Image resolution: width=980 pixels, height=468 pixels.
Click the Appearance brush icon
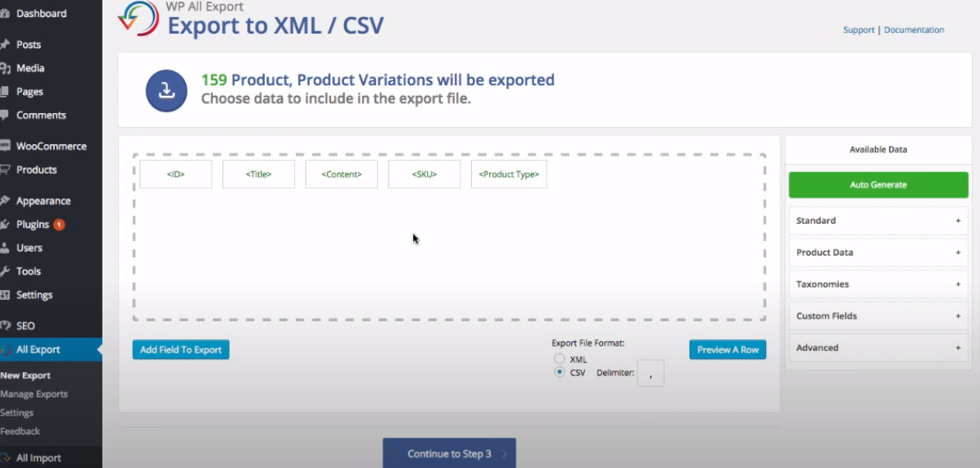coord(4,201)
